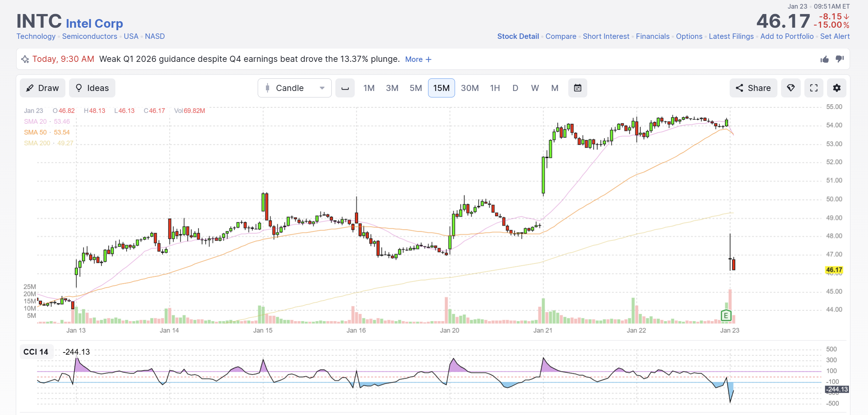
Task: Open the Short Interest tab
Action: [606, 36]
